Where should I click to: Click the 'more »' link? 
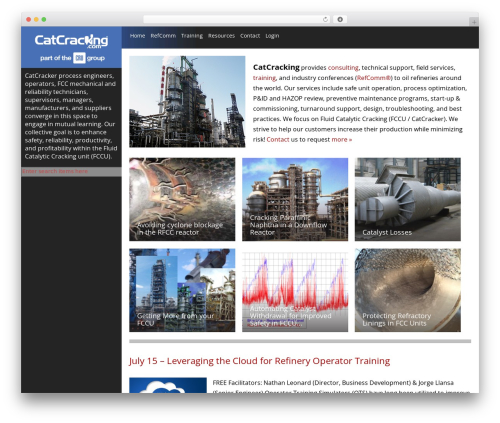click(x=342, y=140)
